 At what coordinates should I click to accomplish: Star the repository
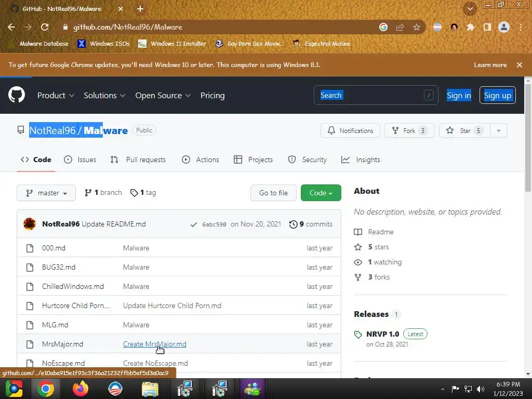[x=464, y=130]
